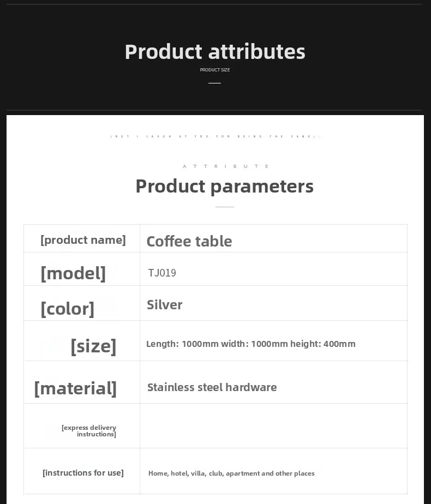431x504 pixels.
Task: Click the length, width, height dimensions text
Action: click(x=251, y=344)
